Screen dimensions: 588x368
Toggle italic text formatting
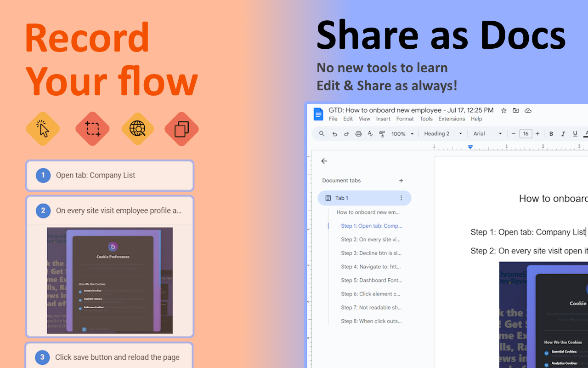[563, 134]
